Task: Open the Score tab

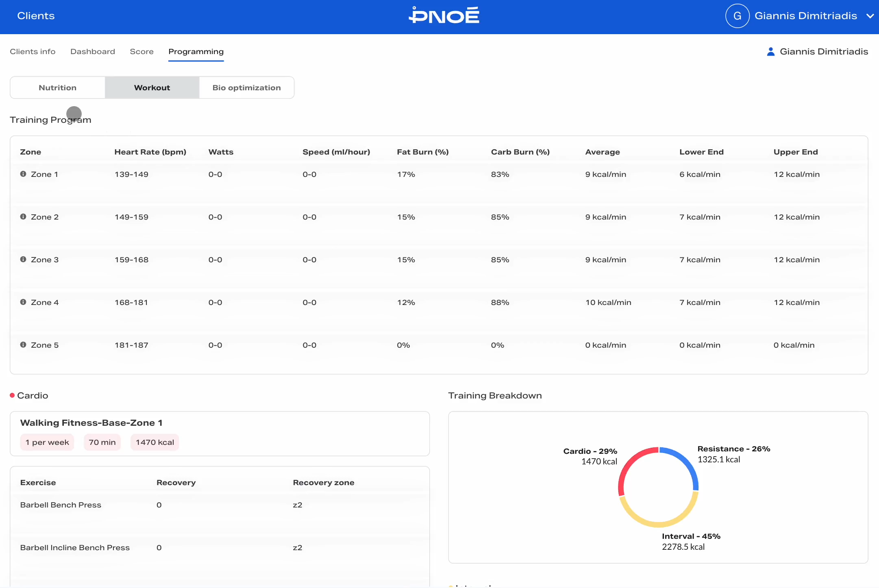Action: (141, 52)
